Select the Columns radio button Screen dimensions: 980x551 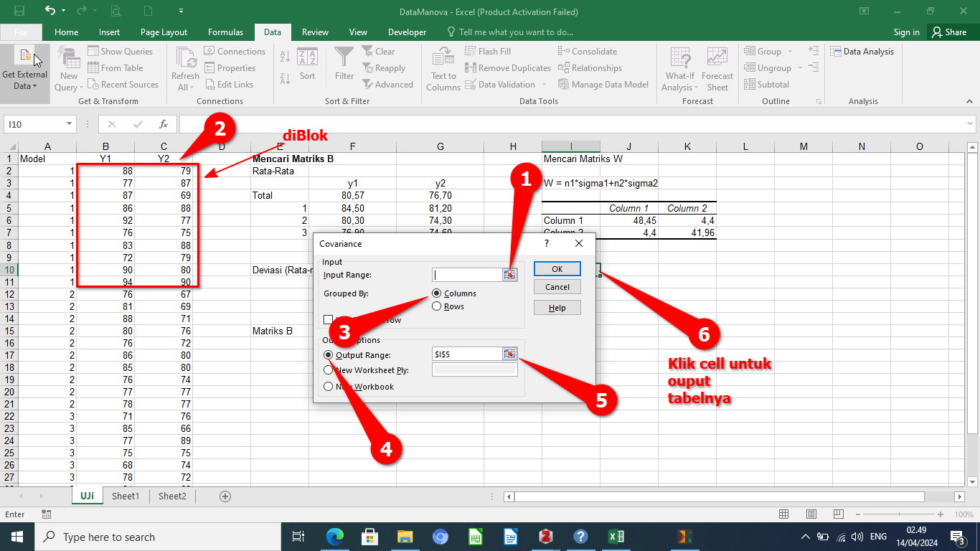click(437, 293)
